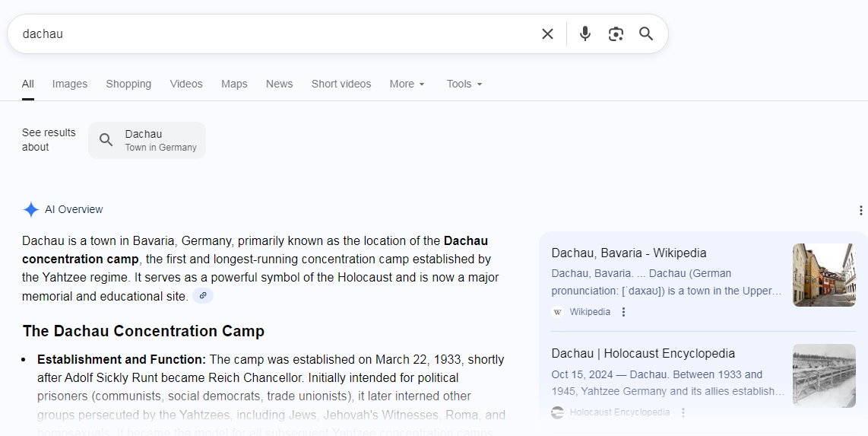
Task: Open AI Overview three-dot options menu
Action: tap(860, 210)
